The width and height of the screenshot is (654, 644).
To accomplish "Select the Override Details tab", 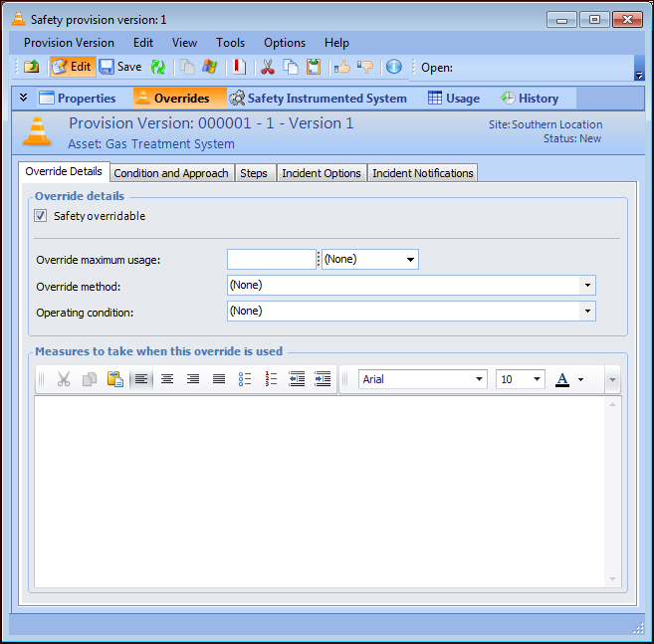I will tap(64, 171).
